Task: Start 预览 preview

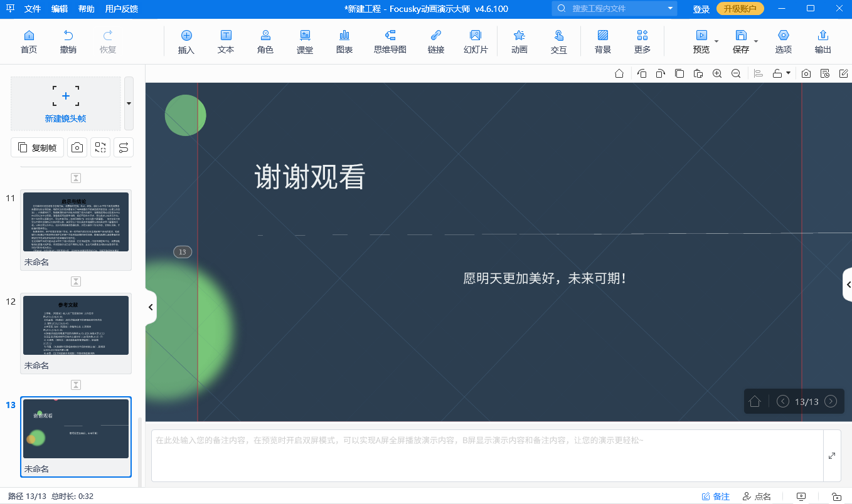Action: 701,42
